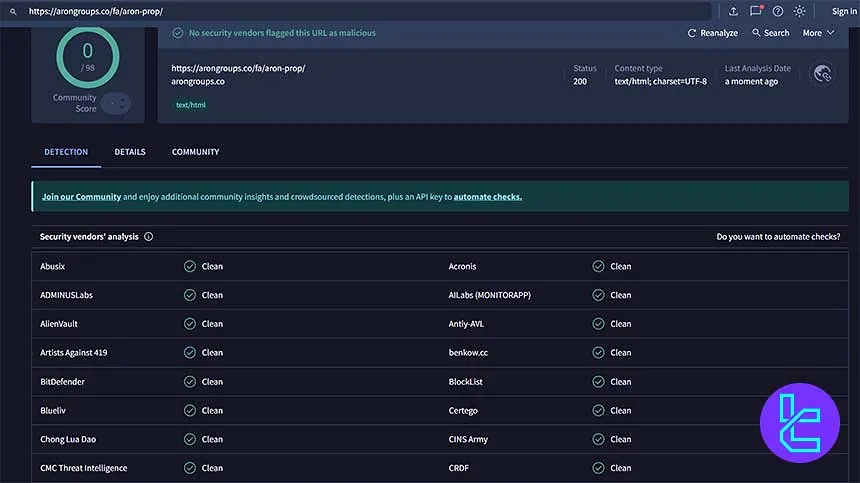Click the Acronis clean checkmark icon
Viewport: 860px width, 483px height.
tap(598, 266)
